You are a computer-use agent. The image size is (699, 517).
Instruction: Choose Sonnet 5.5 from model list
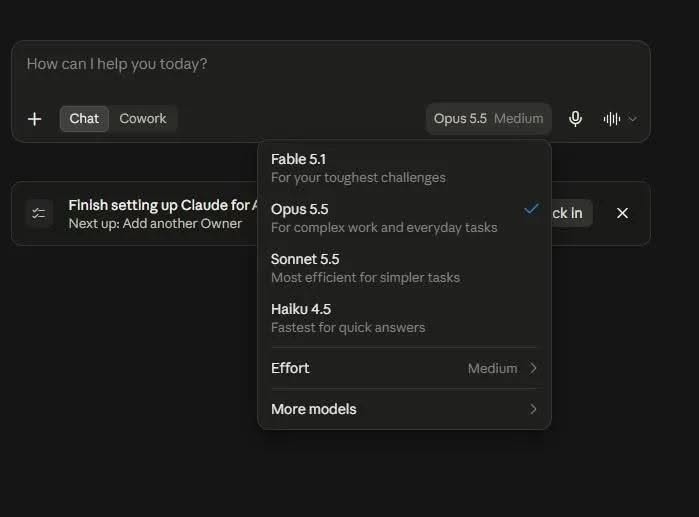(x=404, y=268)
